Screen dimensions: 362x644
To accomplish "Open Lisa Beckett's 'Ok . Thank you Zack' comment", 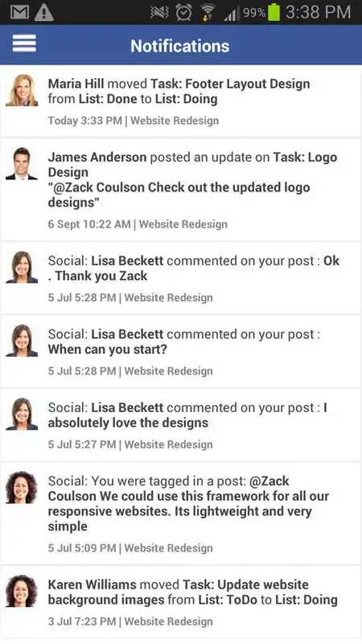I will (x=181, y=278).
